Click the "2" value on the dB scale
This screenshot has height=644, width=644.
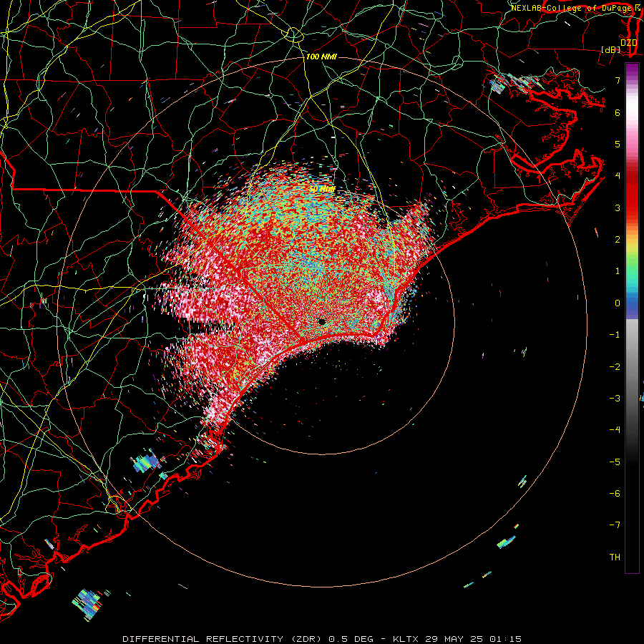click(x=618, y=240)
